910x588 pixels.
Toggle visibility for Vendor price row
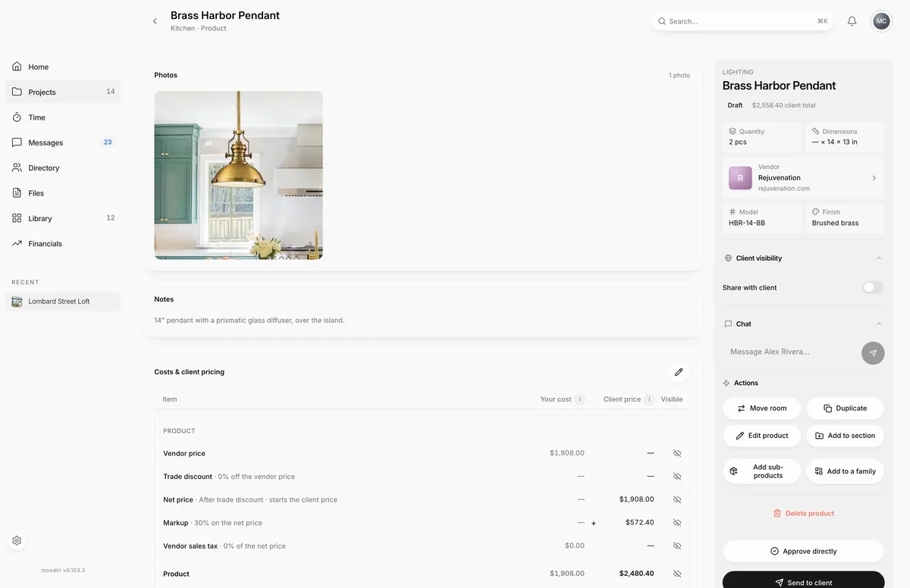pyautogui.click(x=677, y=453)
